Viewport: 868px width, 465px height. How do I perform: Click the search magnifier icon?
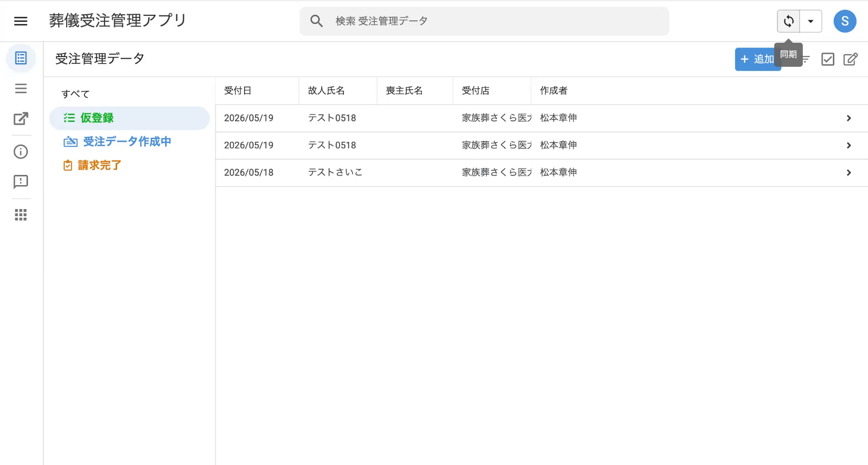(x=316, y=21)
